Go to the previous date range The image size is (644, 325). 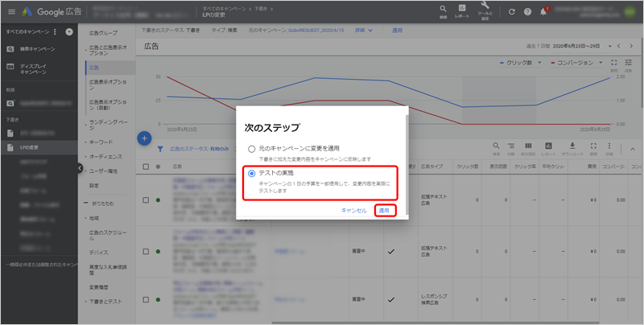pos(618,46)
